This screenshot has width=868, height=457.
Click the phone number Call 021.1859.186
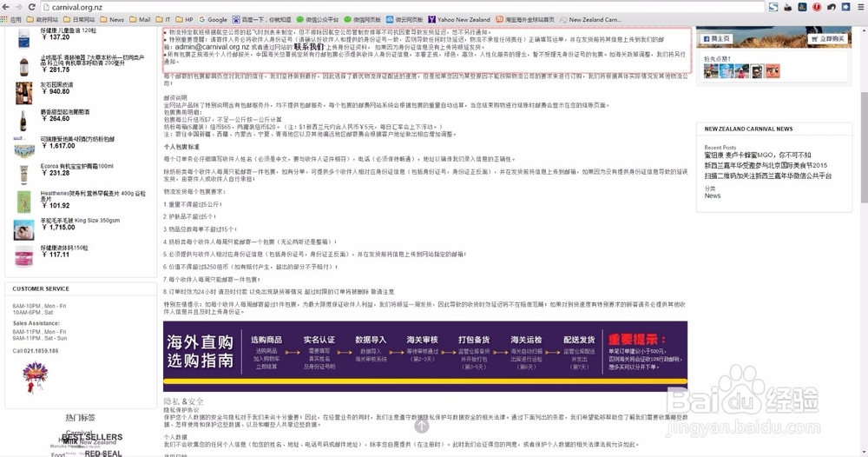coord(36,351)
